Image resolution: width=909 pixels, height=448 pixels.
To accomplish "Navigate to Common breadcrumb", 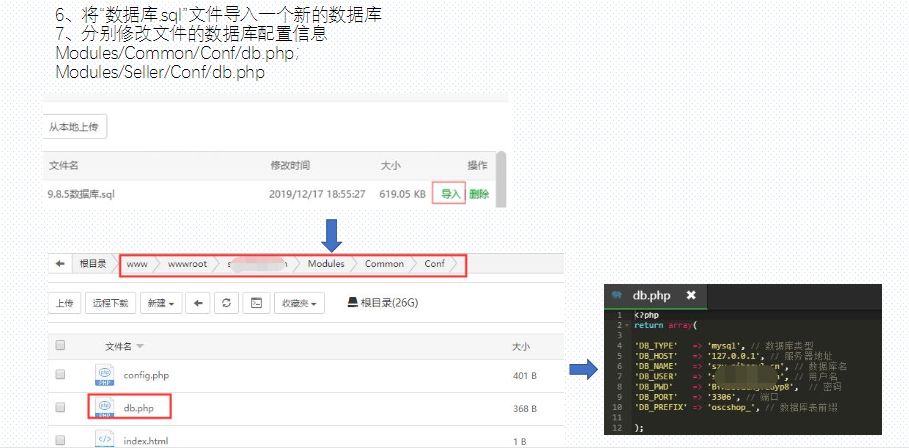I will point(384,264).
